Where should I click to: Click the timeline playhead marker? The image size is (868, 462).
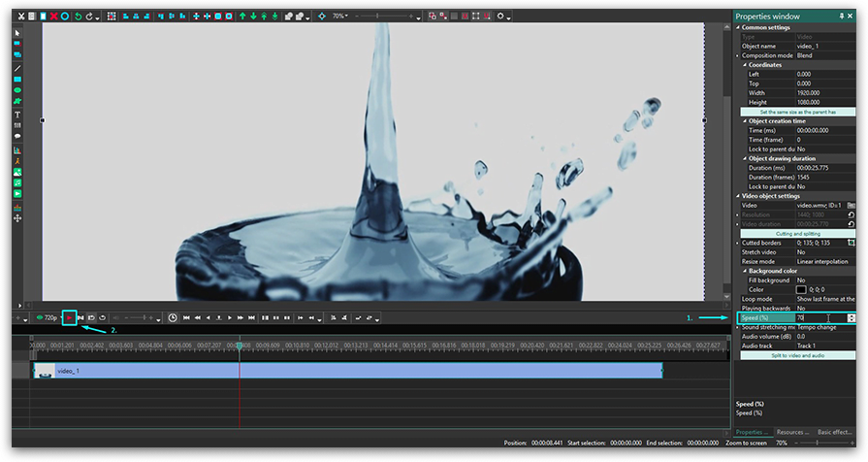point(240,346)
